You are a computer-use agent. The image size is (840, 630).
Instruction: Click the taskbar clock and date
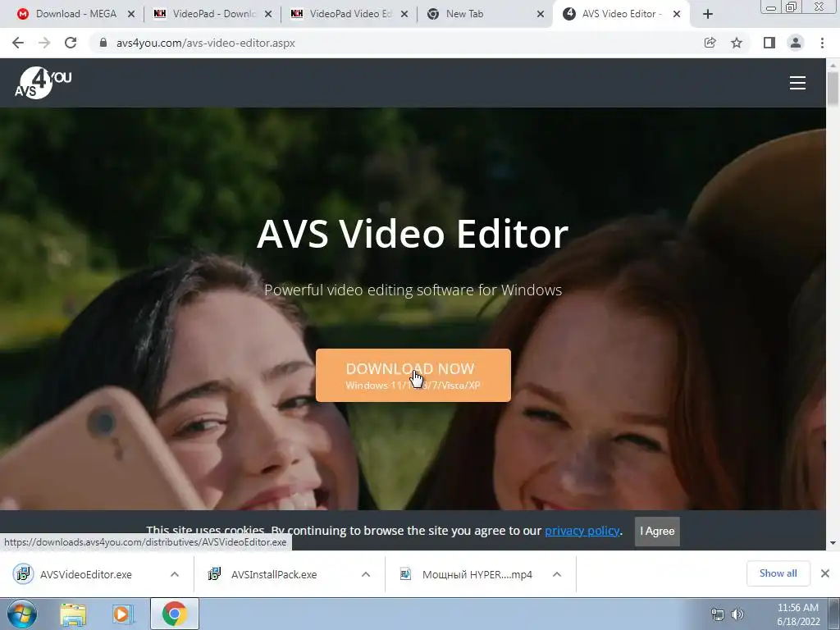(798, 614)
